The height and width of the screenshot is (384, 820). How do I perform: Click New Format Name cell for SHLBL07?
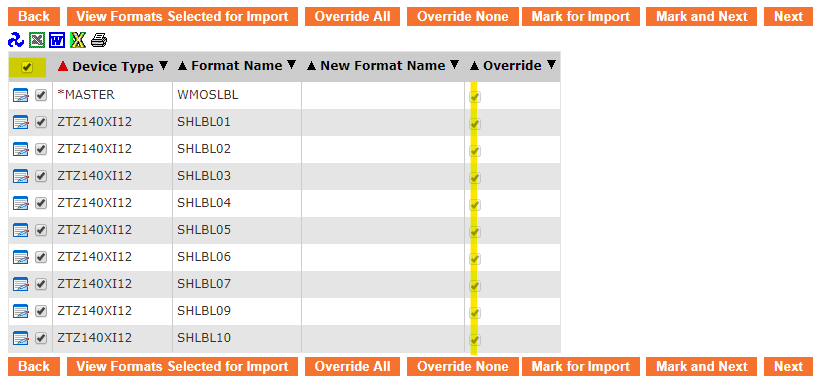click(x=383, y=284)
